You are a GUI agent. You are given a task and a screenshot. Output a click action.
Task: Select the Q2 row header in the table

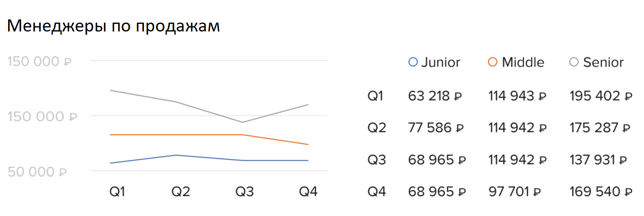(x=376, y=128)
